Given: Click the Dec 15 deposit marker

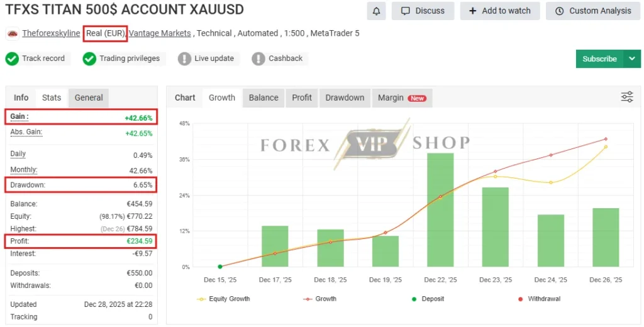Looking at the screenshot, I should 220,267.
